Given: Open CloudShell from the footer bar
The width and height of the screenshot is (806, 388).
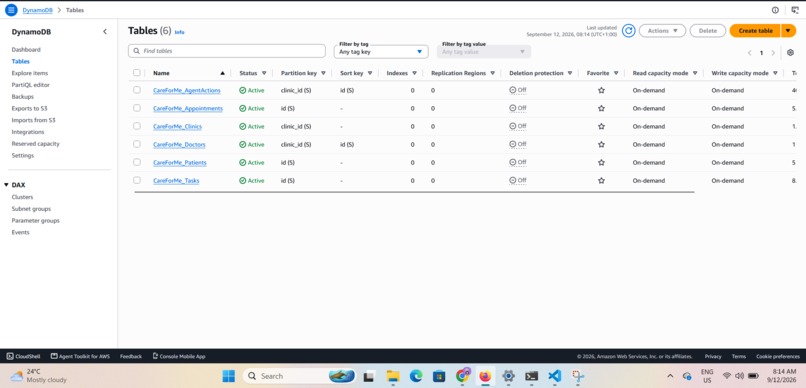Looking at the screenshot, I should tap(24, 356).
